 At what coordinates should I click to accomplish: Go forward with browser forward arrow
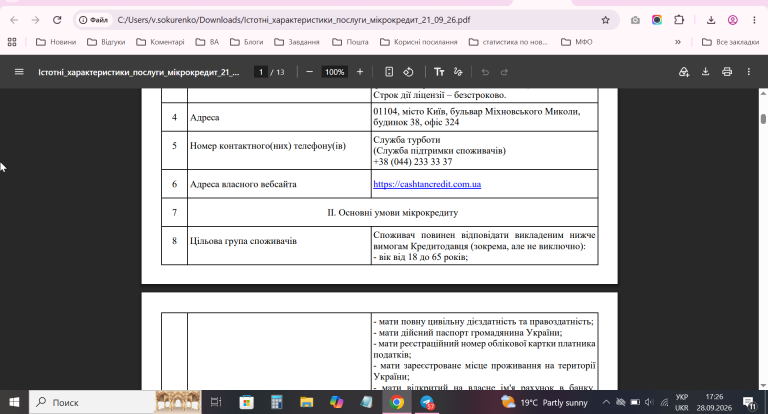35,20
